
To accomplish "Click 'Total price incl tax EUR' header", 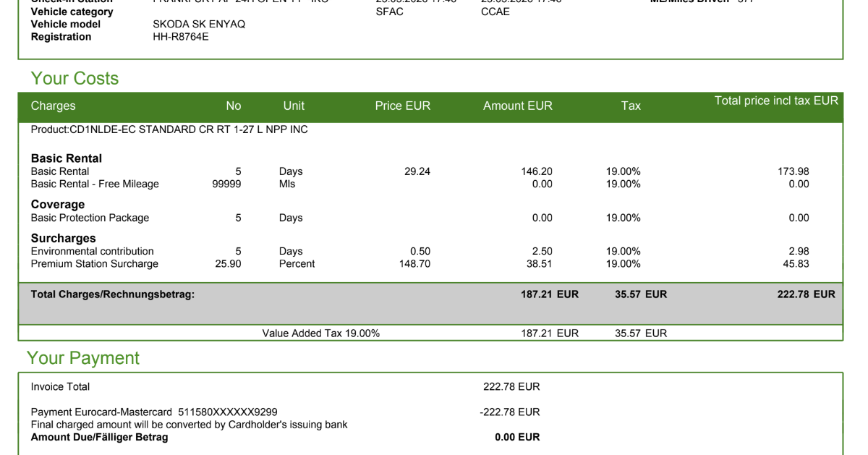I will point(776,101).
